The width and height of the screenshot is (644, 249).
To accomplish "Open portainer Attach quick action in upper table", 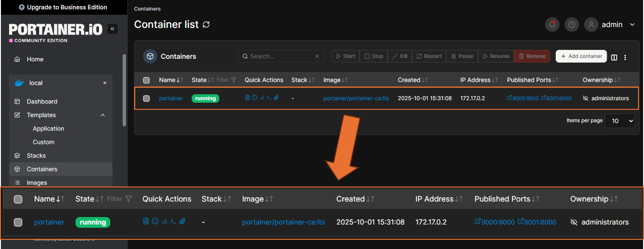I will [x=276, y=97].
